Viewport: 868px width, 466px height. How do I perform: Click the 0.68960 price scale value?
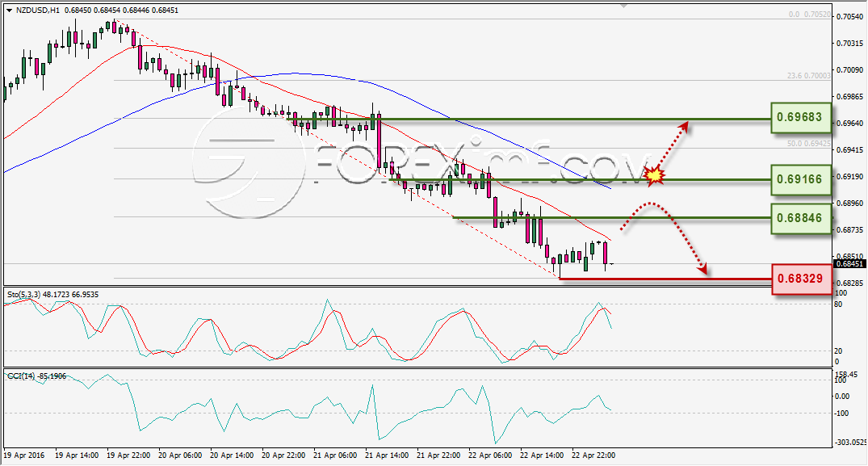[x=849, y=203]
